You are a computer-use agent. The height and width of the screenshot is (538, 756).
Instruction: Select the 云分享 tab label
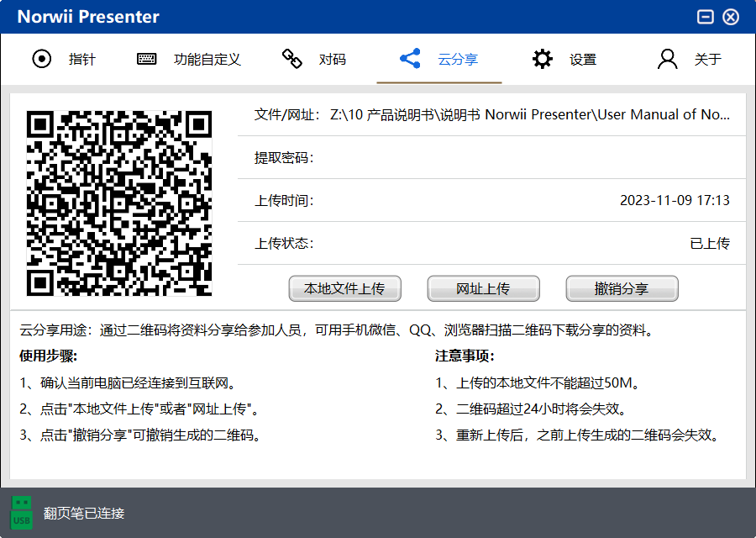click(458, 60)
